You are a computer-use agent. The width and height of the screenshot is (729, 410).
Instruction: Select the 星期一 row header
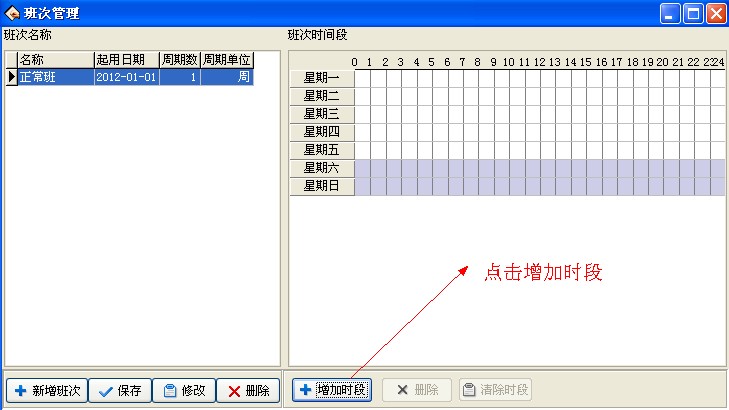tap(322, 78)
